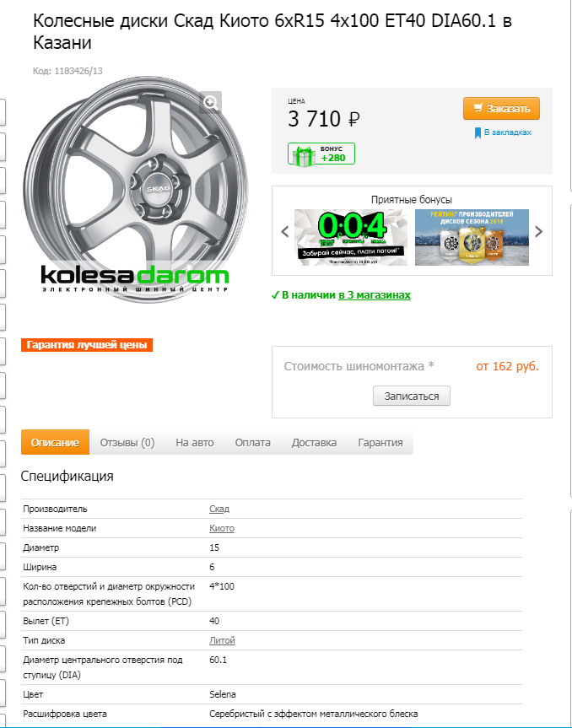This screenshot has height=728, width=572.
Task: Switch to the Отзывы (0) tab
Action: [127, 443]
